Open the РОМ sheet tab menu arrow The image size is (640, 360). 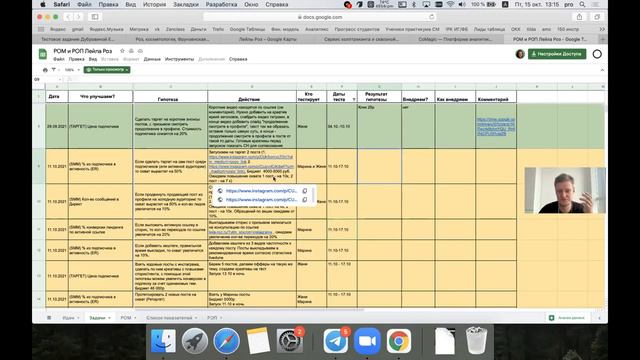tap(135, 318)
